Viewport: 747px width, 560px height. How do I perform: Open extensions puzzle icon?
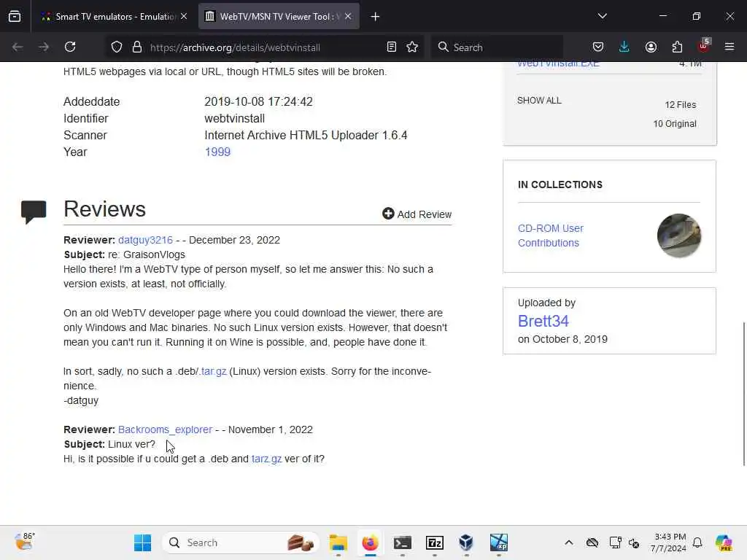coord(677,47)
